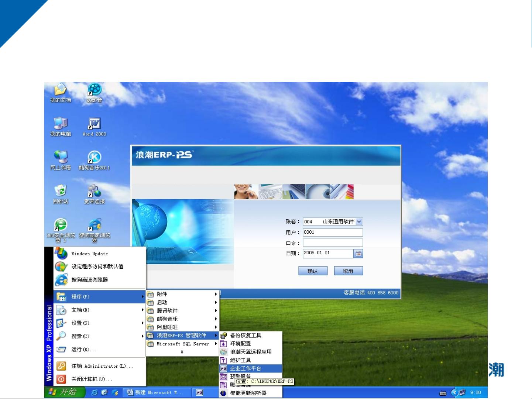The image size is (532, 399).
Task: Open the 浪潮ERP-PS 管理软件 program folder
Action: point(182,336)
